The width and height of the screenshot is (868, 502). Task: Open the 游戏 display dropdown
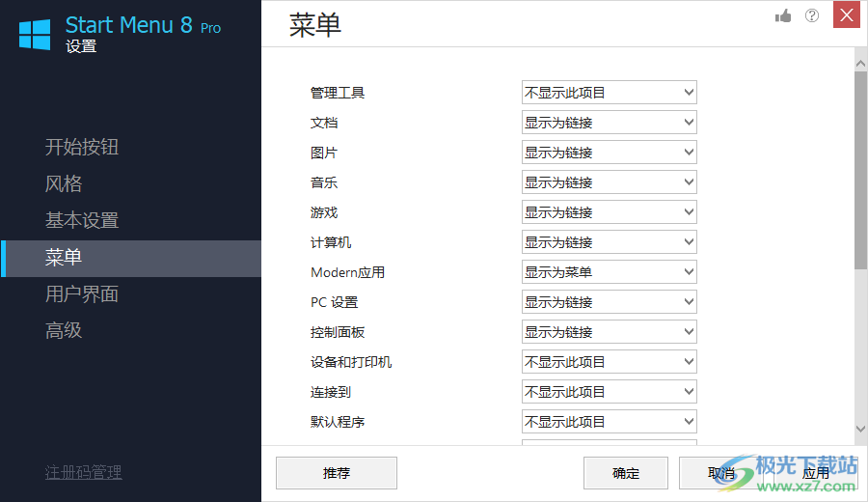(x=609, y=212)
